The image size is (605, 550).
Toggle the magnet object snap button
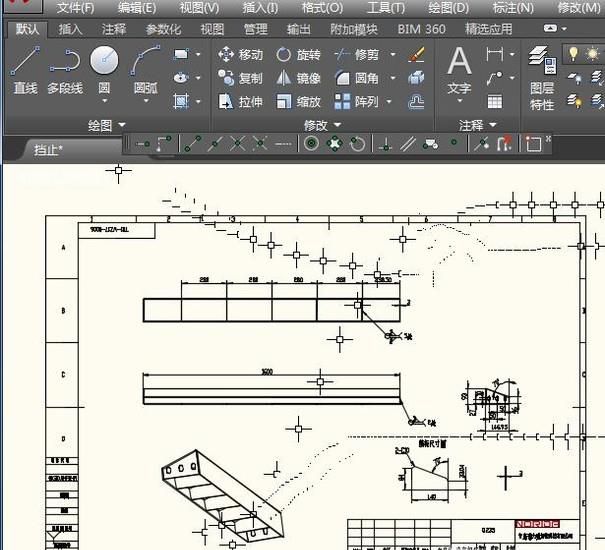coord(505,144)
